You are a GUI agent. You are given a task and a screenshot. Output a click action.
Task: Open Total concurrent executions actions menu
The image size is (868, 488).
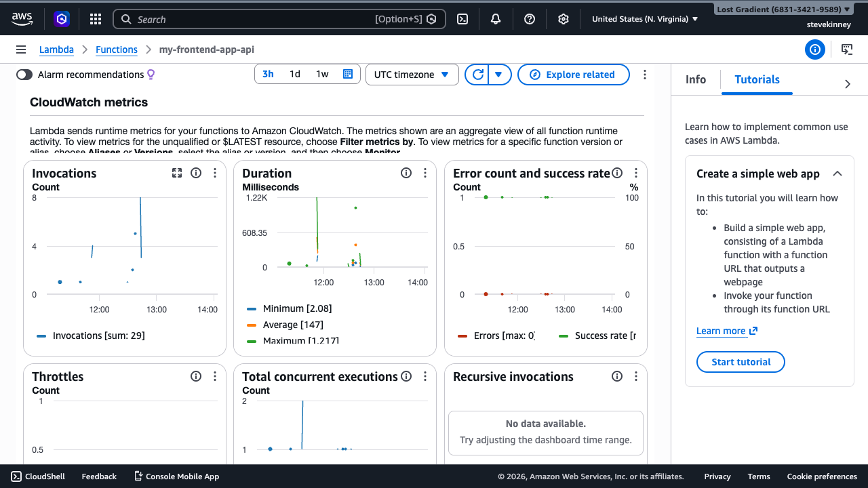pos(425,376)
